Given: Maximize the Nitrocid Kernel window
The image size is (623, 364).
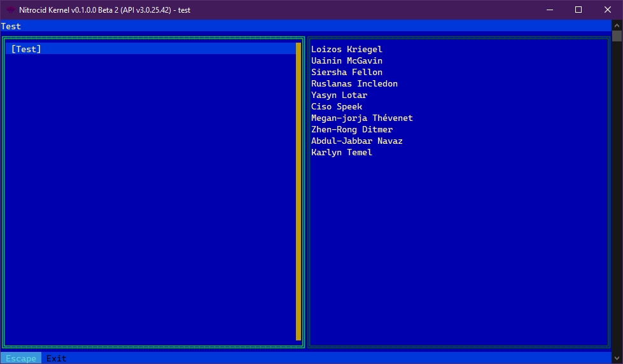Looking at the screenshot, I should coord(578,10).
